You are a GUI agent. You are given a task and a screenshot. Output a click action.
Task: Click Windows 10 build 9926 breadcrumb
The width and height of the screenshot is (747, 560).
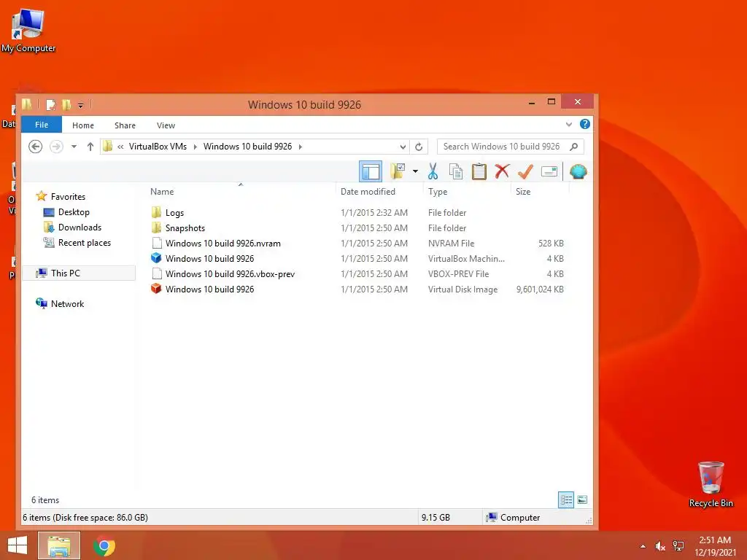tap(247, 147)
